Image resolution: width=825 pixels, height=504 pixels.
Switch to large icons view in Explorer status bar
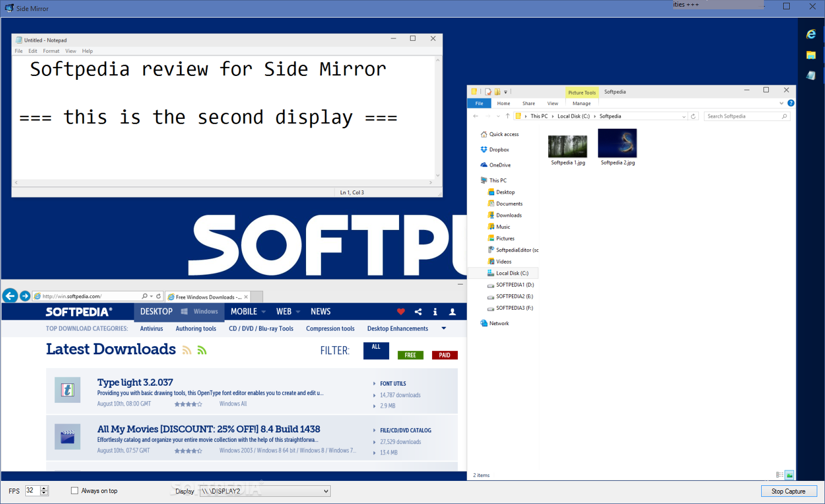789,475
